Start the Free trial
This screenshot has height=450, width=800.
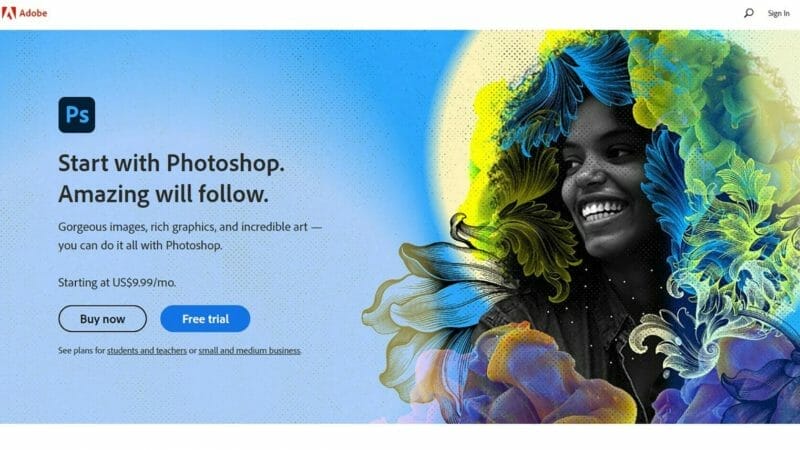click(205, 319)
